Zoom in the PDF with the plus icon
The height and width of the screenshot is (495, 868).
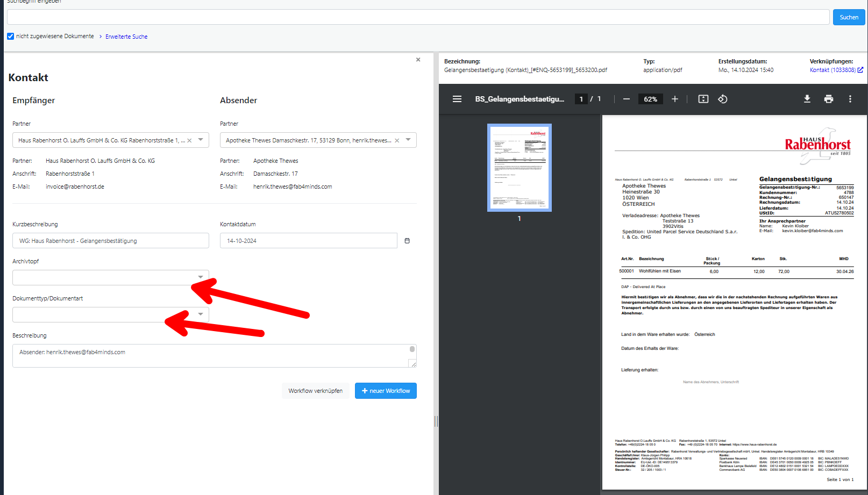click(675, 99)
